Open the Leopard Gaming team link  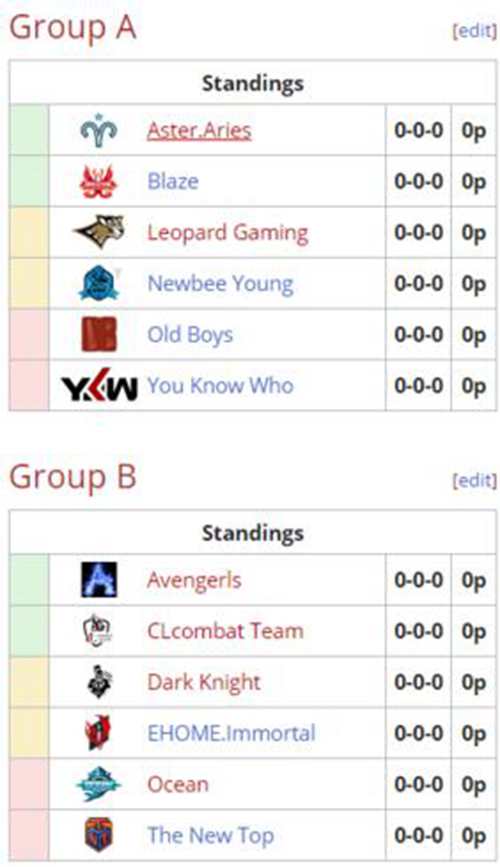tap(227, 233)
